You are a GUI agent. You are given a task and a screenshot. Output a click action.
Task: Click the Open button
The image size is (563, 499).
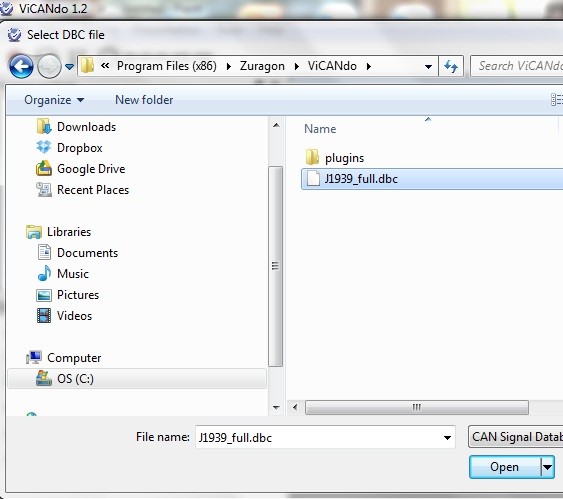[504, 467]
